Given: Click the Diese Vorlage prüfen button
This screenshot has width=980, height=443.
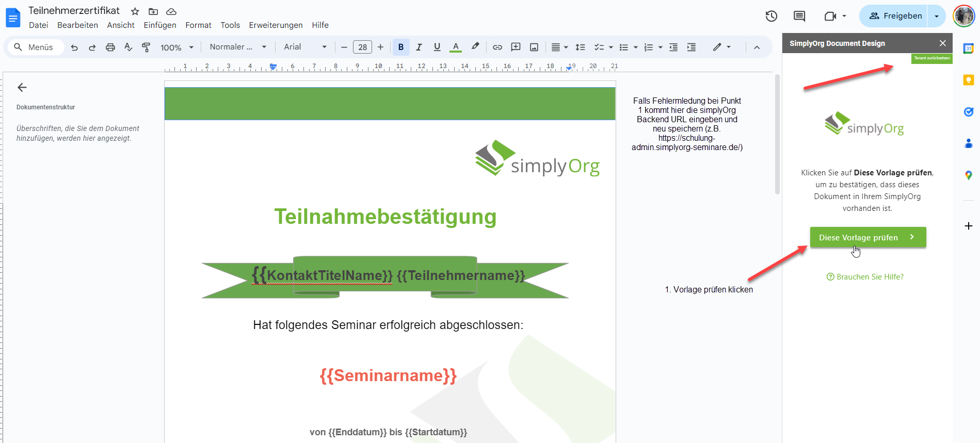Looking at the screenshot, I should click(867, 237).
